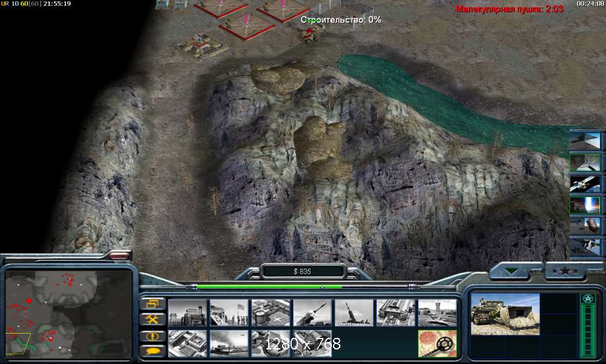Click the 00:24:08 game clock
606x364 pixels.
(590, 4)
